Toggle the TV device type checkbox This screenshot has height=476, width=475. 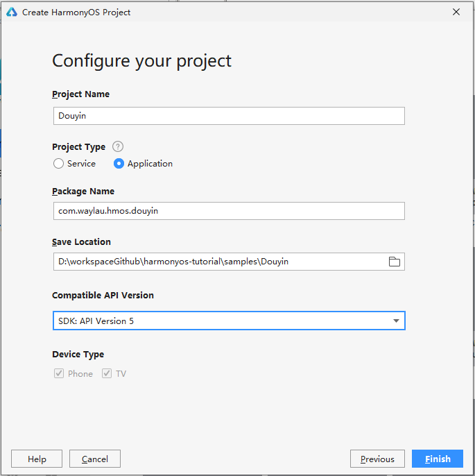(107, 373)
